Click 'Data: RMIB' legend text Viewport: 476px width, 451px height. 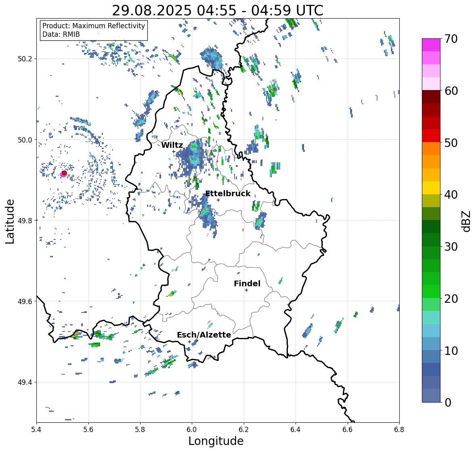pos(61,34)
